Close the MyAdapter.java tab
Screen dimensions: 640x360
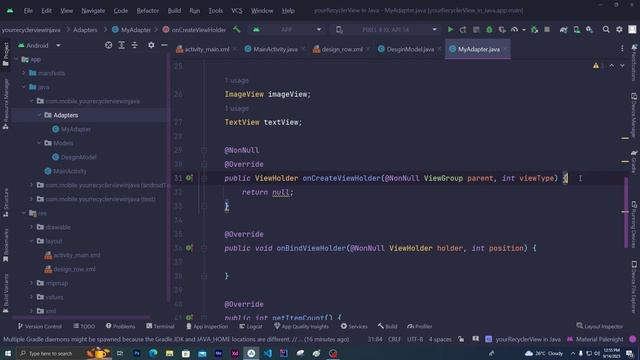(505, 49)
